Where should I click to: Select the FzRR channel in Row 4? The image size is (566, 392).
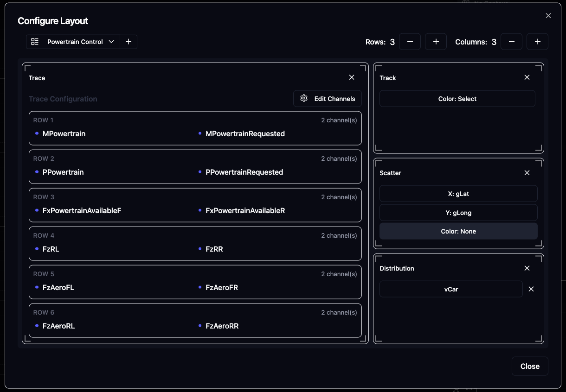[214, 249]
